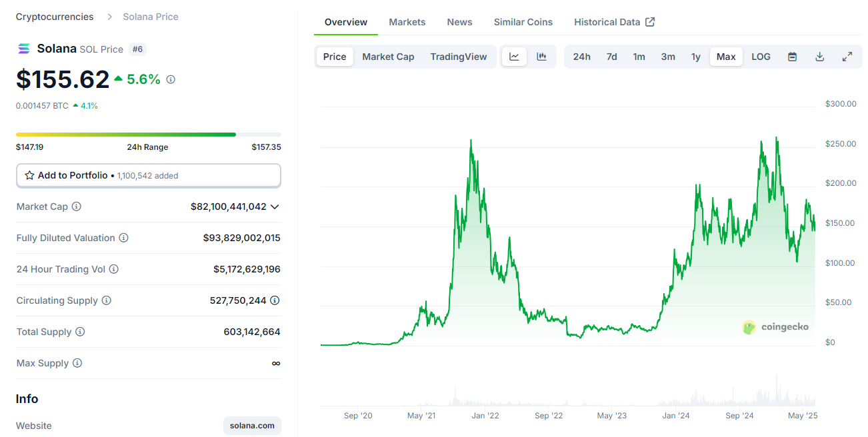Set chart range to 1m
Image resolution: width=868 pixels, height=437 pixels.
[x=639, y=57]
